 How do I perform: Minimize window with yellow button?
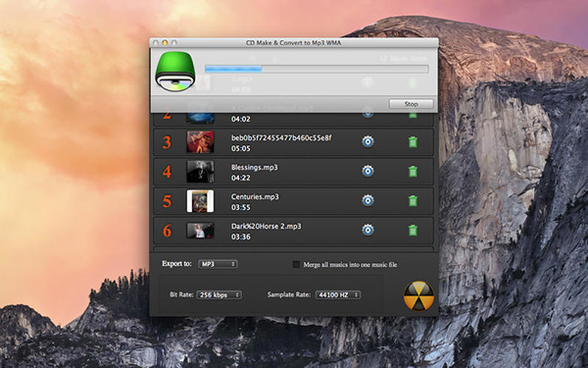(165, 43)
